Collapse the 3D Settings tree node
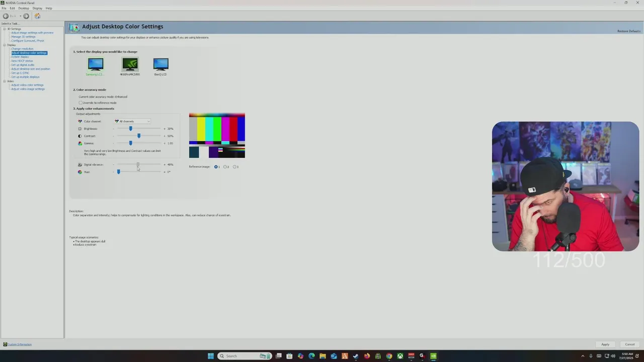The image size is (644, 362). tap(5, 29)
